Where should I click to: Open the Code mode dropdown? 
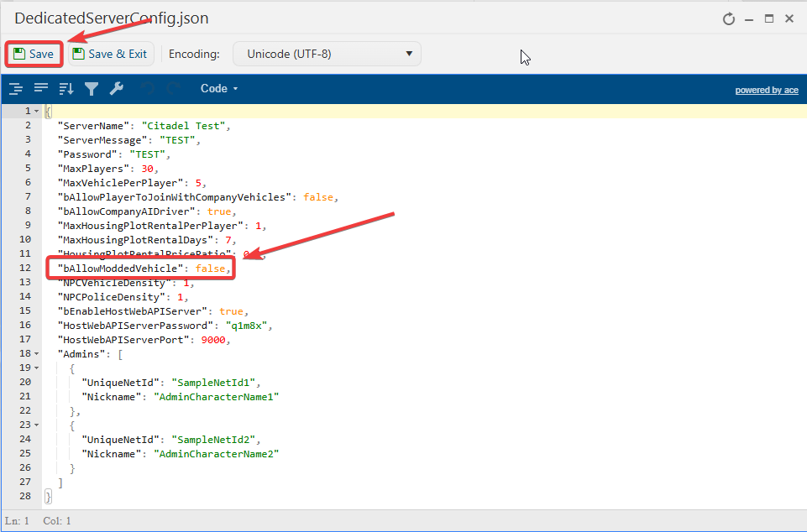coord(219,88)
